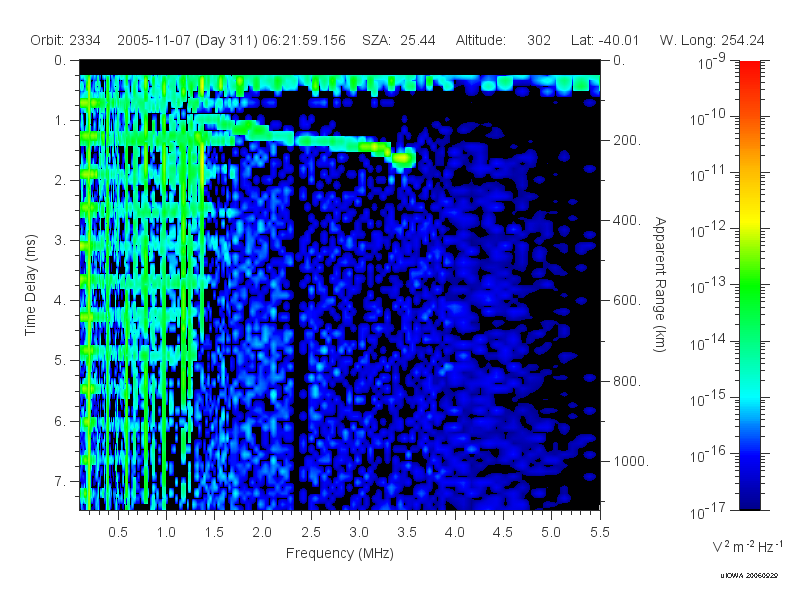The image size is (800, 600).
Task: Click the '5.5' frequency tick label
Action: tap(599, 532)
